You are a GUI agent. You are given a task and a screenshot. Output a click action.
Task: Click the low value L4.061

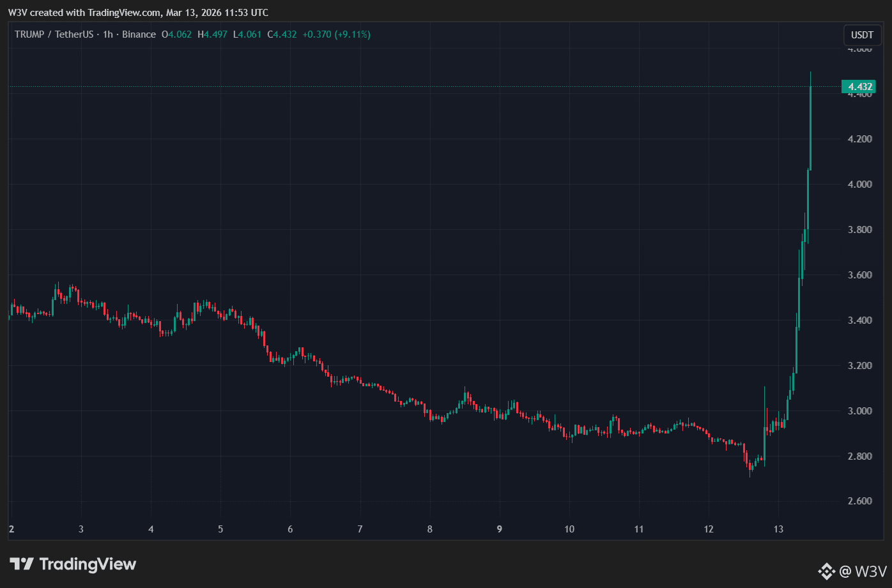[247, 34]
